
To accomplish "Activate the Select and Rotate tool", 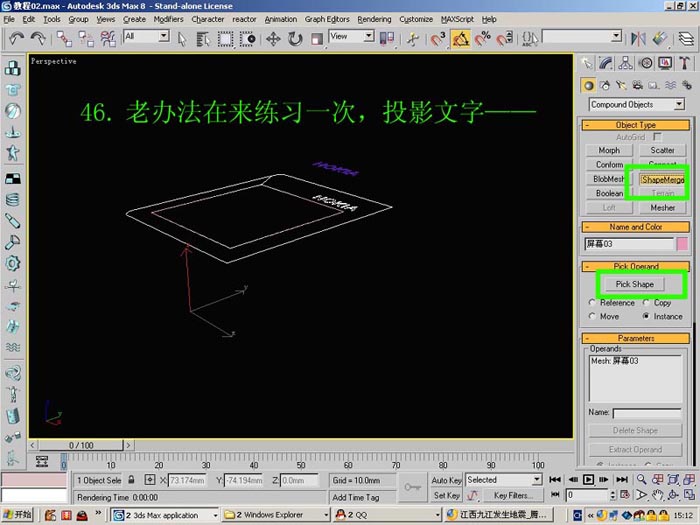I will (295, 39).
